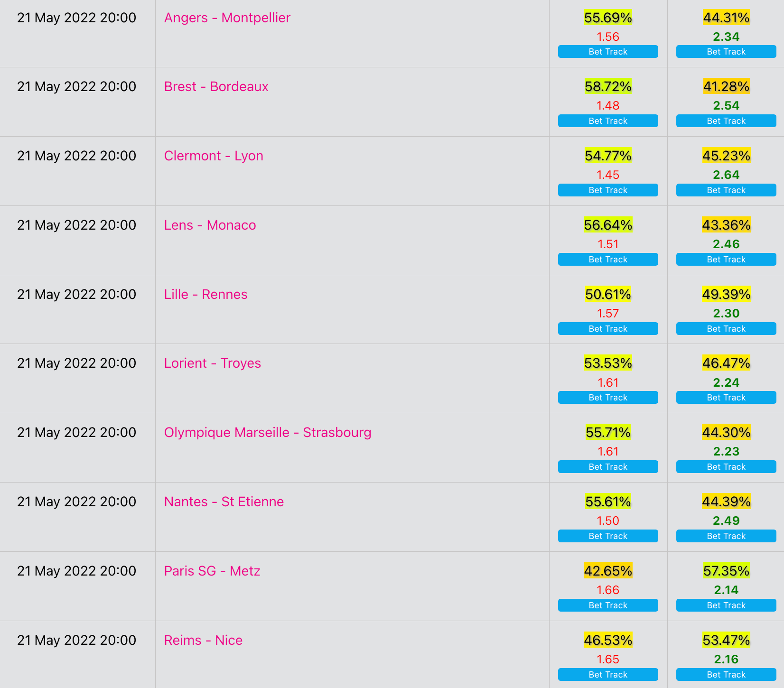Open the Paris SG - Metz match link
The height and width of the screenshot is (688, 784).
click(x=212, y=571)
